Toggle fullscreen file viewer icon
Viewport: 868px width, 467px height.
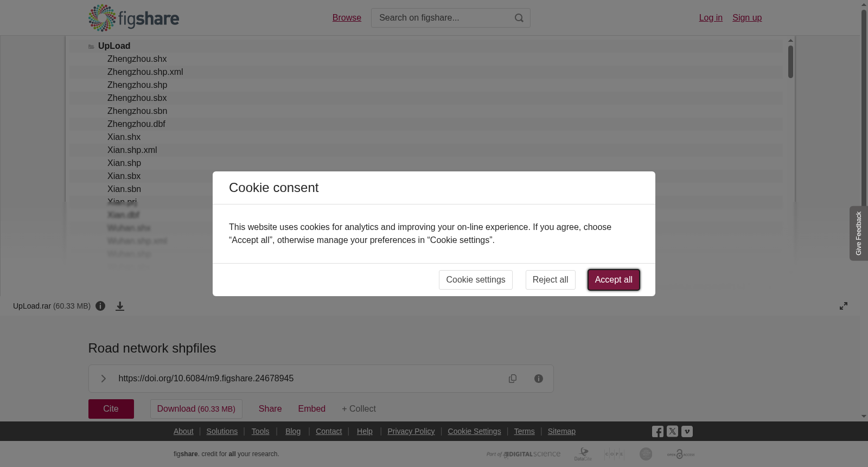(x=844, y=306)
